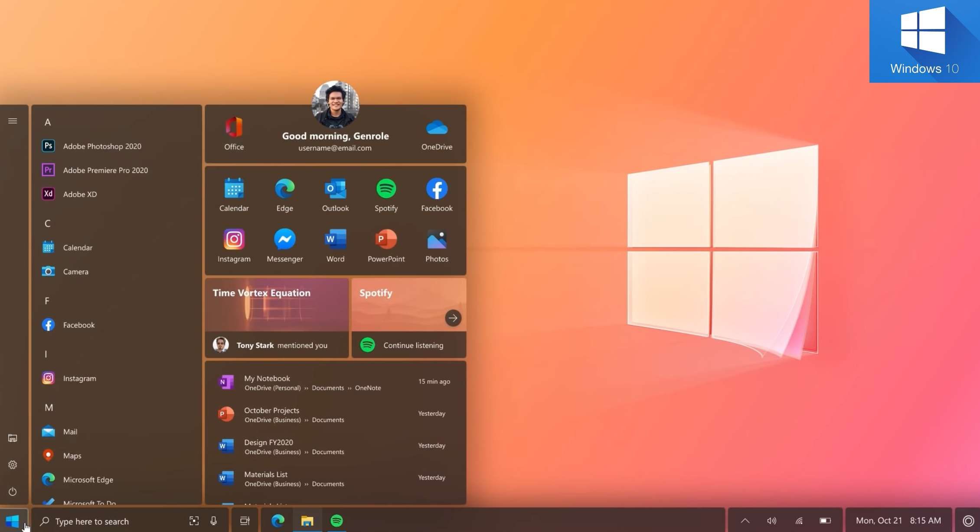Open the Time Vortex Equation card
Viewport: 980px width, 532px height.
click(x=277, y=305)
